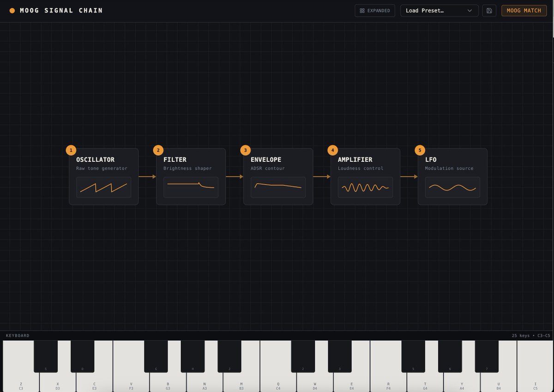Open the Amplifier module card

point(366,177)
